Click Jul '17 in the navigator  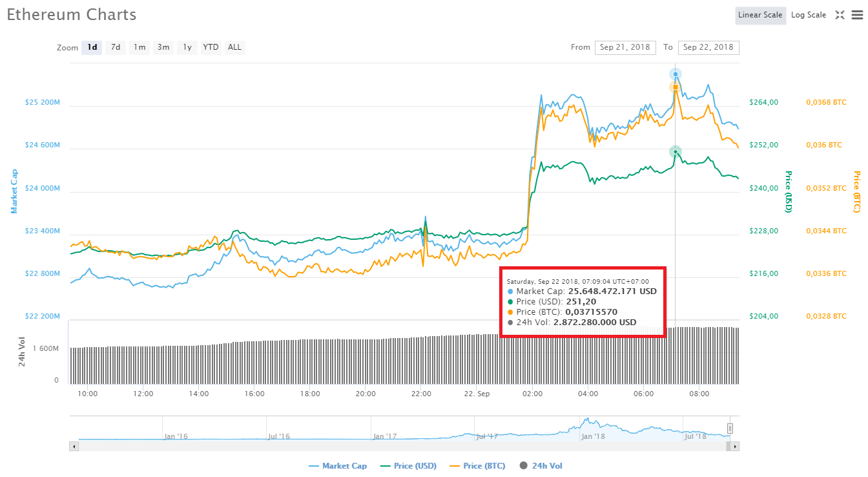[x=486, y=436]
